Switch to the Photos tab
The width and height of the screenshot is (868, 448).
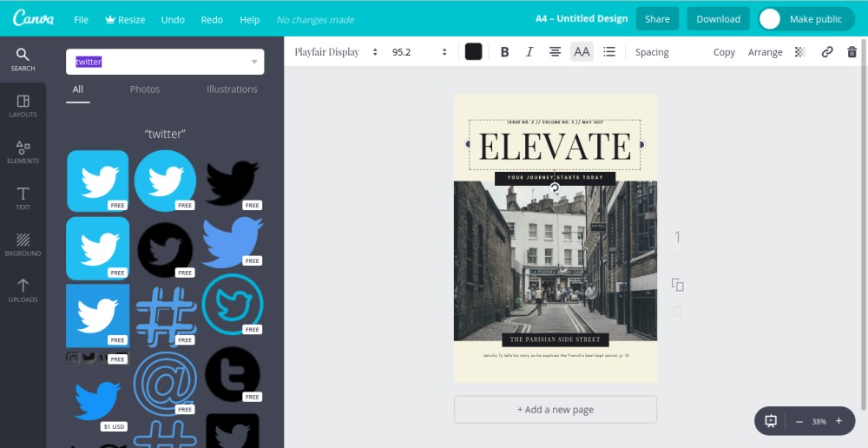click(x=144, y=89)
